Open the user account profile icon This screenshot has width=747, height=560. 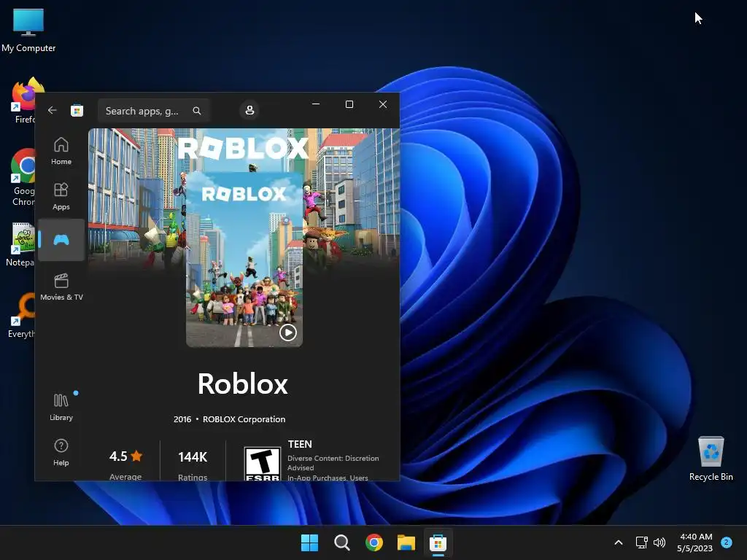pyautogui.click(x=249, y=111)
